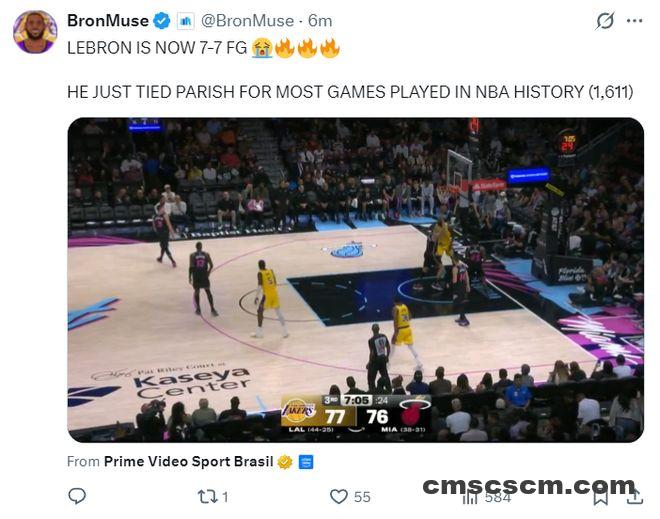Open the three-dot more options menu
Image resolution: width=660 pixels, height=519 pixels.
634,21
